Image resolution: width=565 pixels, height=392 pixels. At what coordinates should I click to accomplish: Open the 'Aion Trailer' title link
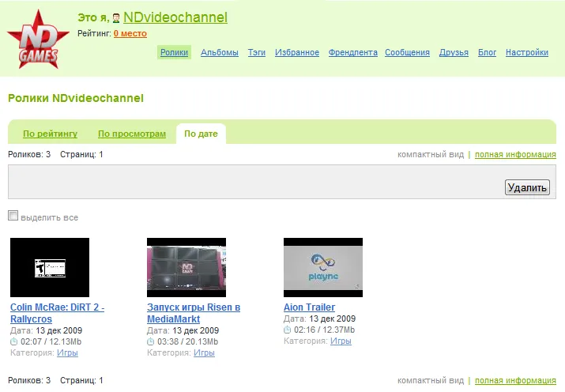click(x=309, y=307)
